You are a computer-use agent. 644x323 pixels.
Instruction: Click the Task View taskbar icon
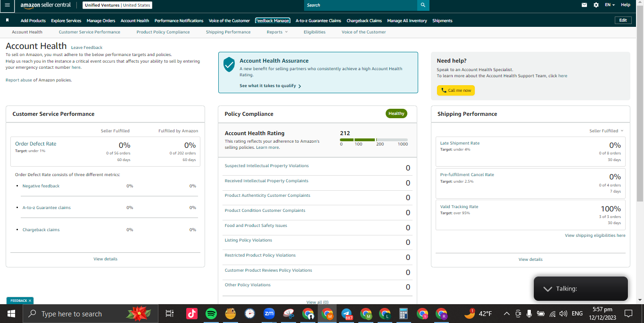coord(170,314)
